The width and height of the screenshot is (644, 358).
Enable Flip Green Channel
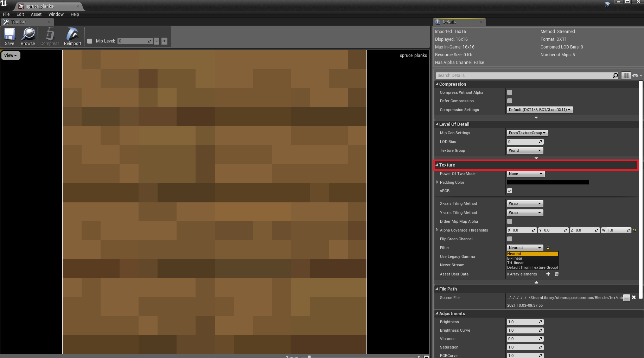tap(510, 239)
